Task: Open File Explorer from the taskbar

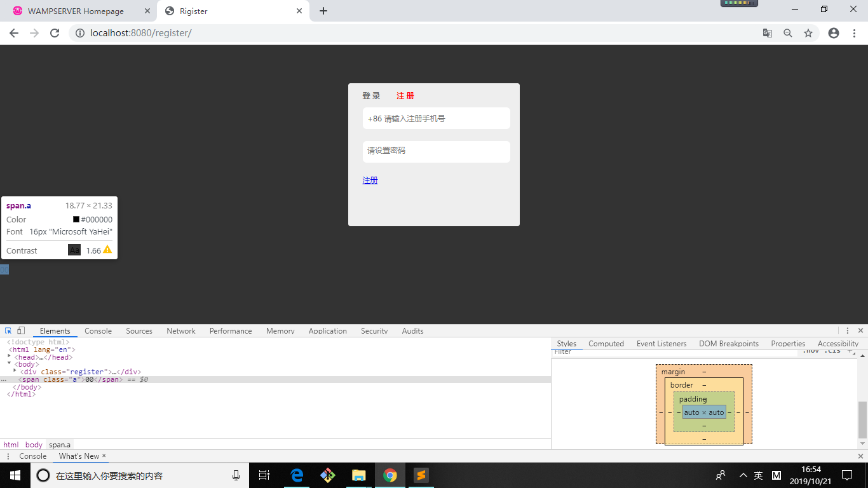Action: tap(359, 475)
